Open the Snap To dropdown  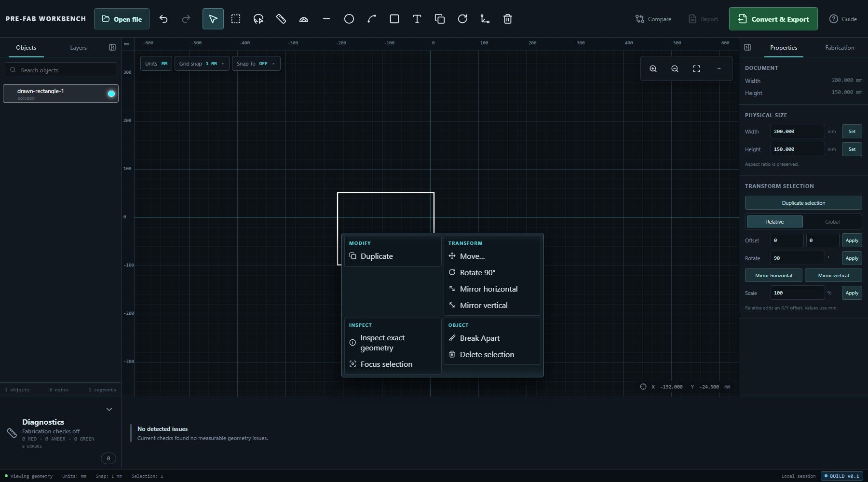pyautogui.click(x=256, y=64)
